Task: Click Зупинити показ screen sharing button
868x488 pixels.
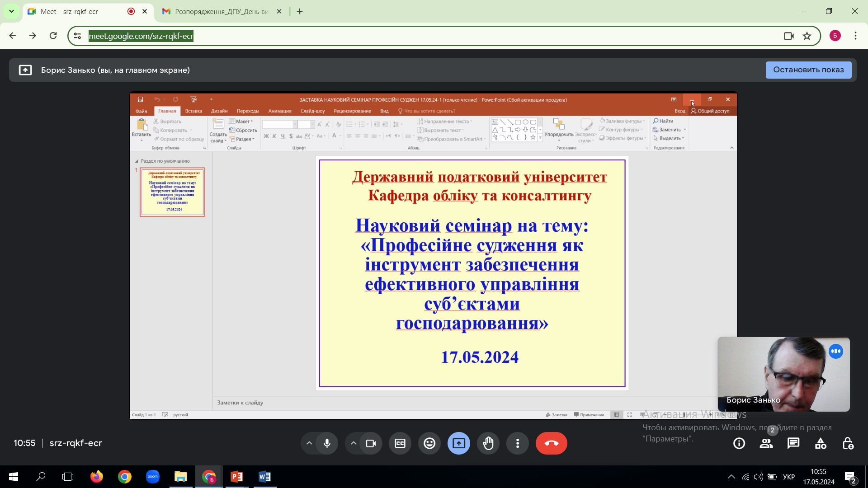Action: (808, 70)
